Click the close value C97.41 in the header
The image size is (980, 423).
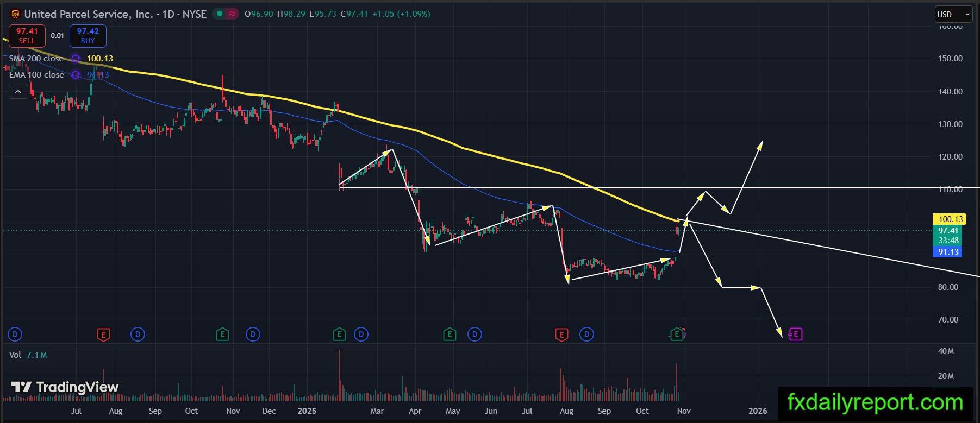pos(354,14)
